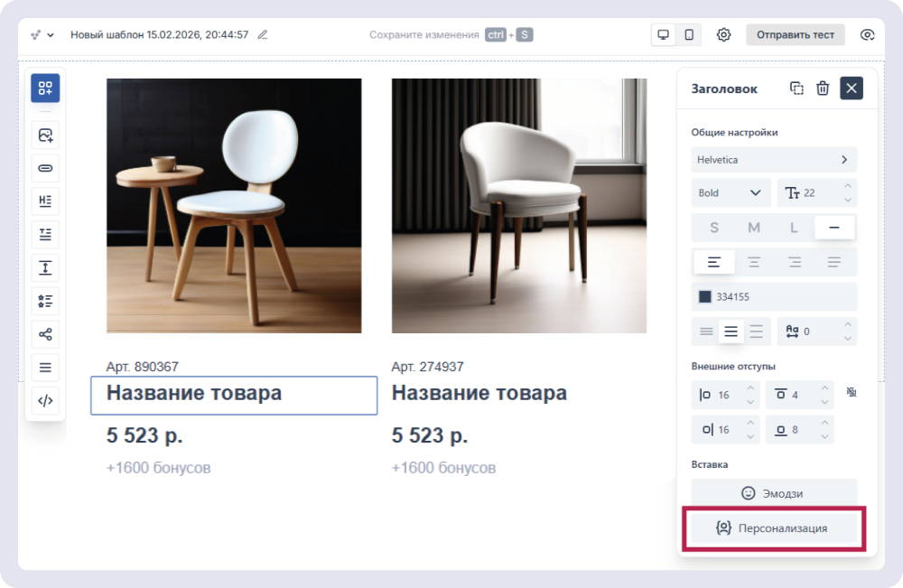903x588 pixels.
Task: Click Отправить тест button
Action: click(x=796, y=34)
